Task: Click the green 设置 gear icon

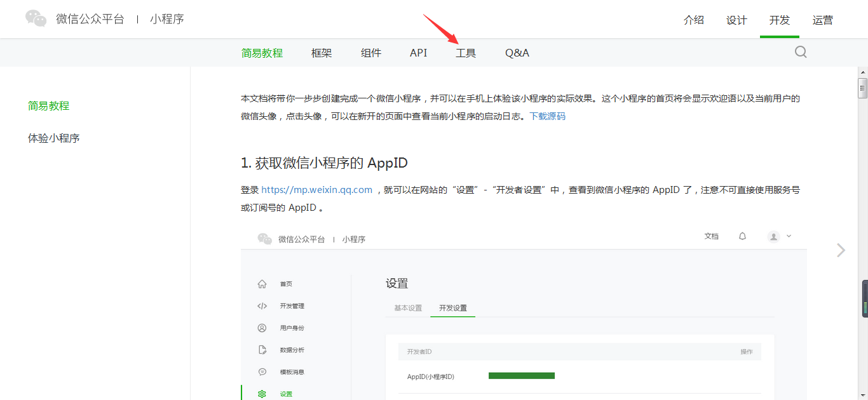Action: 262,394
